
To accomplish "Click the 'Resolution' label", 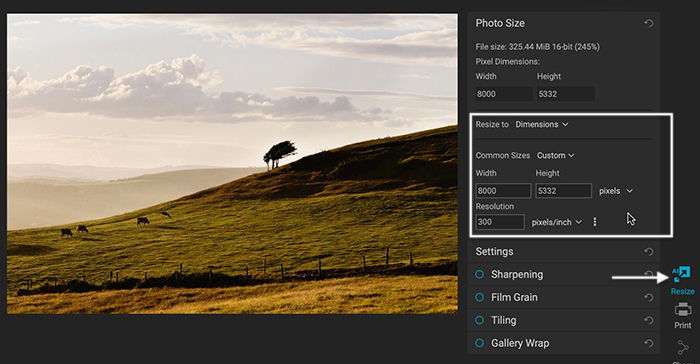I will (x=495, y=206).
